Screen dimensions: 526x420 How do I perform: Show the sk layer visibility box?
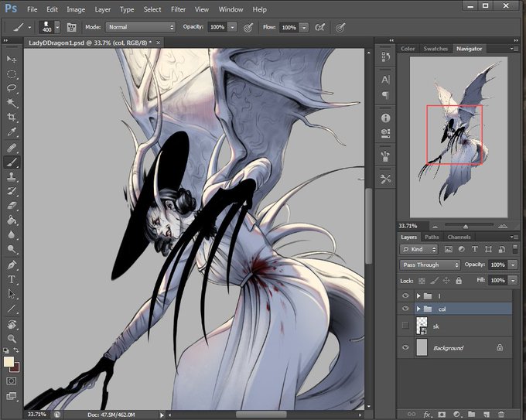tap(405, 325)
